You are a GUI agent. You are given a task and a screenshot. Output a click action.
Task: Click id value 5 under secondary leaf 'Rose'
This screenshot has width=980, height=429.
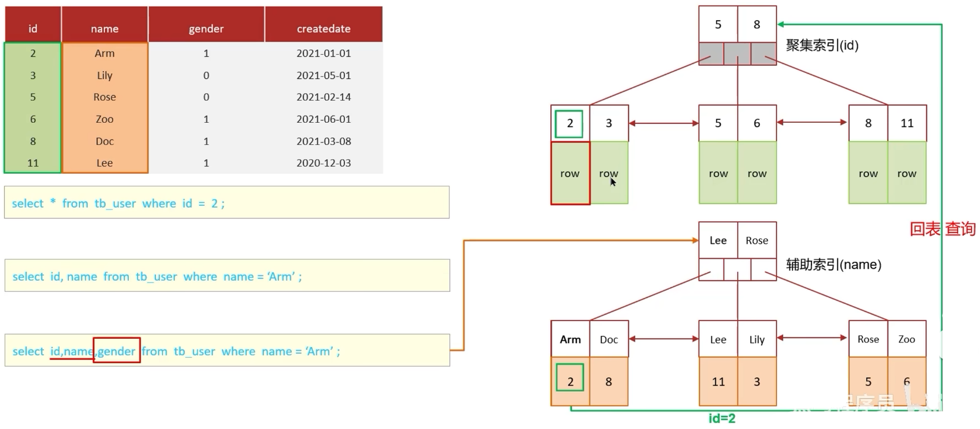click(x=868, y=381)
